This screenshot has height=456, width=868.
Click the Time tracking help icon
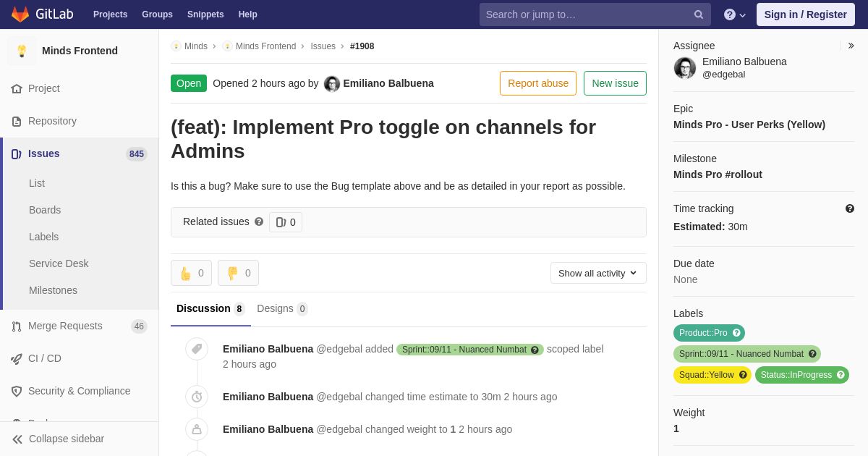(850, 208)
